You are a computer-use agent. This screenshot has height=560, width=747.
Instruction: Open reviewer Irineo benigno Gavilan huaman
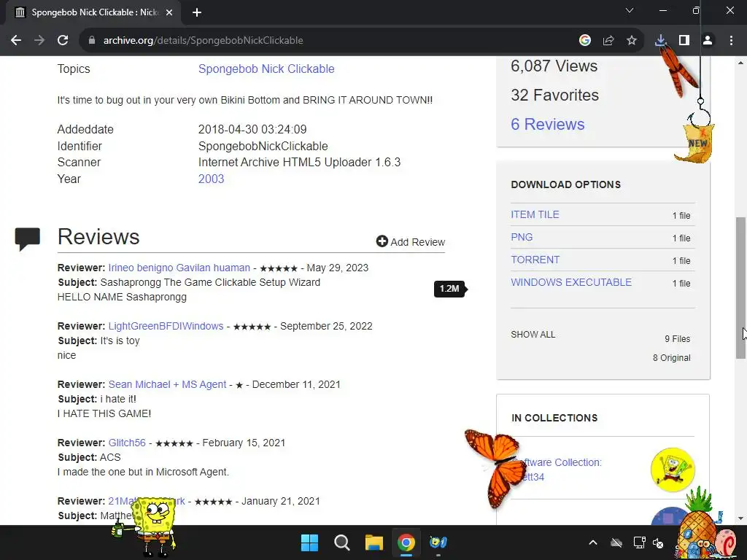tap(179, 268)
